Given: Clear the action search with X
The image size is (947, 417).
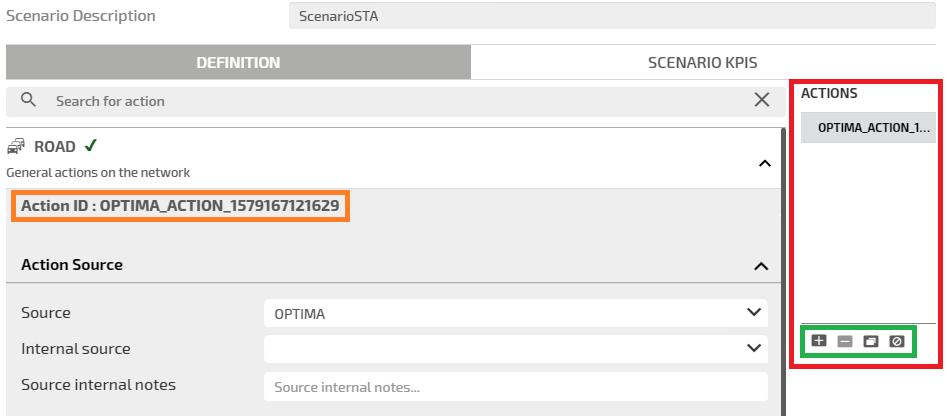Looking at the screenshot, I should coord(762,100).
